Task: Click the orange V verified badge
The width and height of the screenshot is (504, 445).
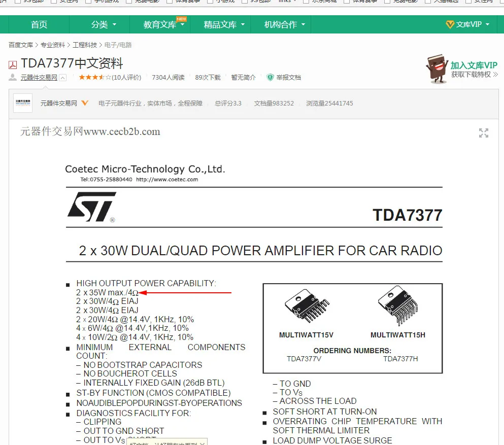Action: click(x=85, y=103)
